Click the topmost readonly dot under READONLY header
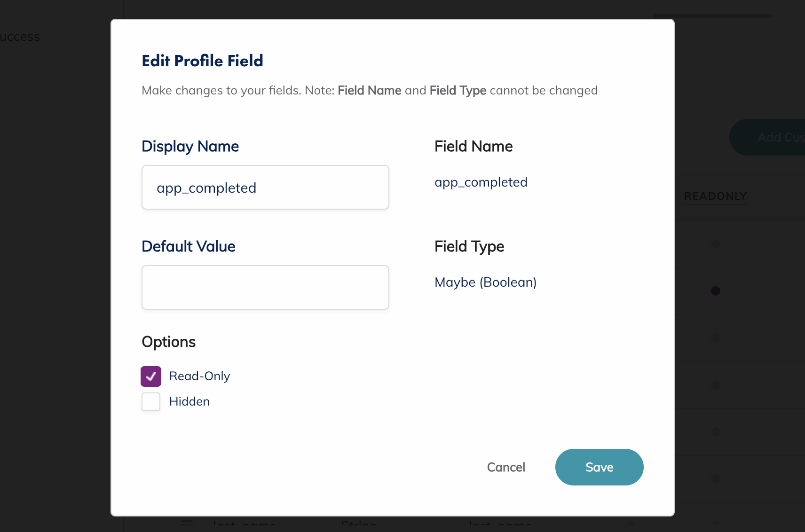The height and width of the screenshot is (532, 805). (x=716, y=244)
